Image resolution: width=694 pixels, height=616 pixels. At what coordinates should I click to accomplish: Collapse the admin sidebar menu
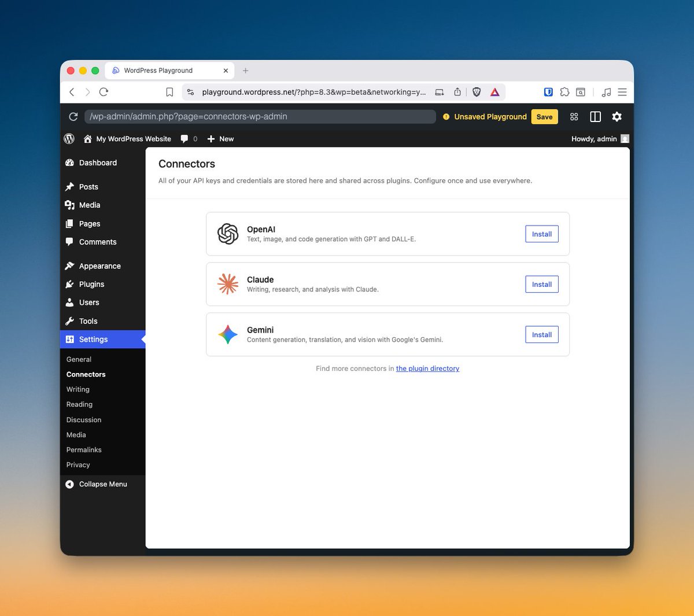coord(97,484)
